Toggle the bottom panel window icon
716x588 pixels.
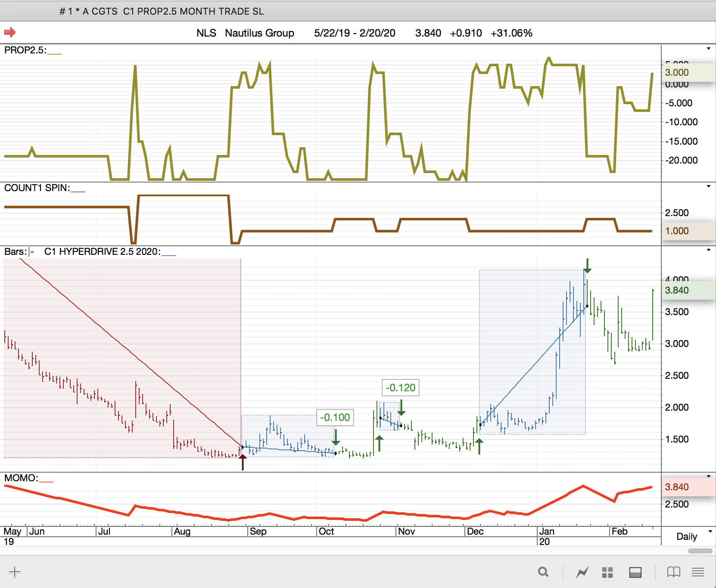coord(635,572)
